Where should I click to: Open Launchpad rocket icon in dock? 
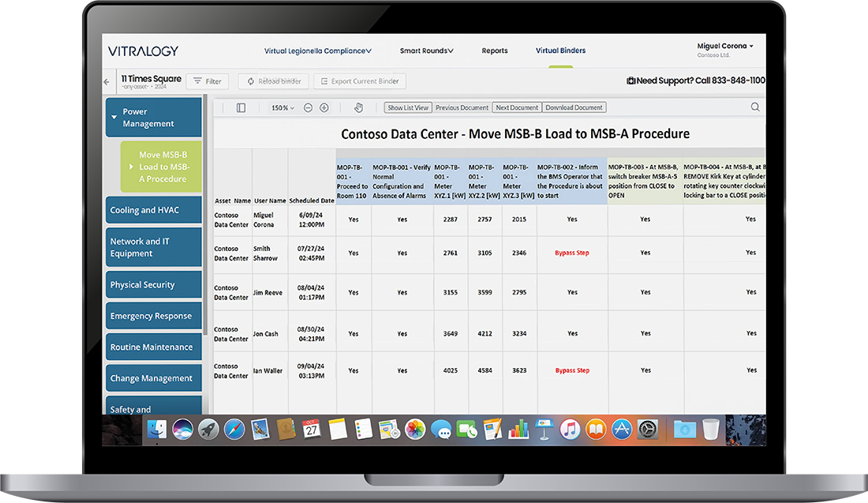[208, 430]
